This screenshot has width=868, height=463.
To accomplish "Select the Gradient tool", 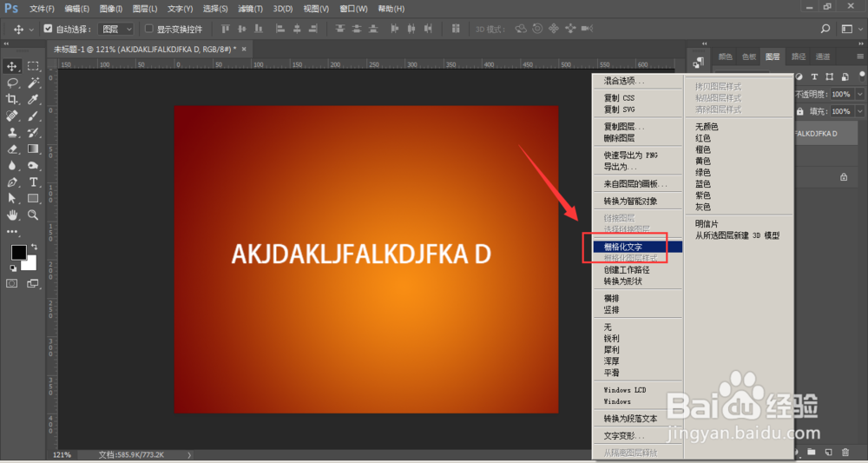I will click(33, 149).
